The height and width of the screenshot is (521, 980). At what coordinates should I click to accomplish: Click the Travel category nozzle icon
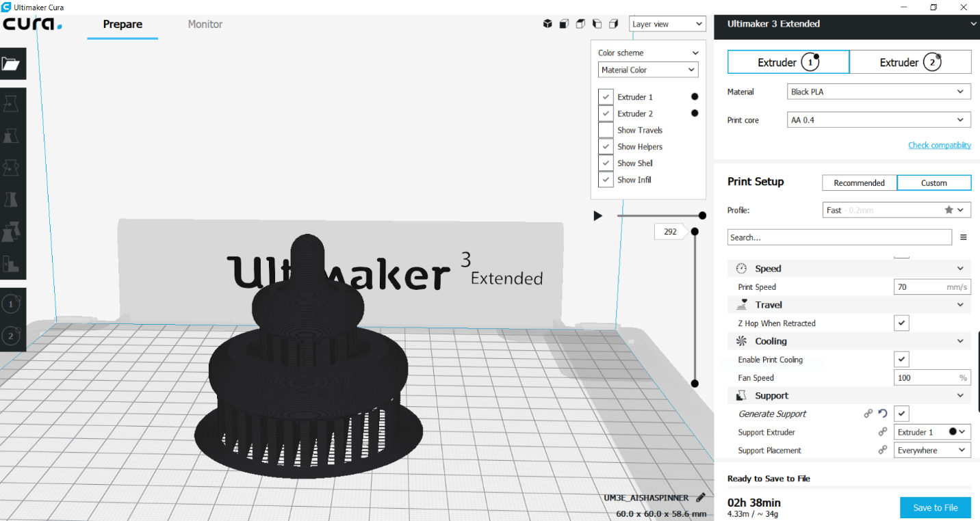[x=741, y=305]
